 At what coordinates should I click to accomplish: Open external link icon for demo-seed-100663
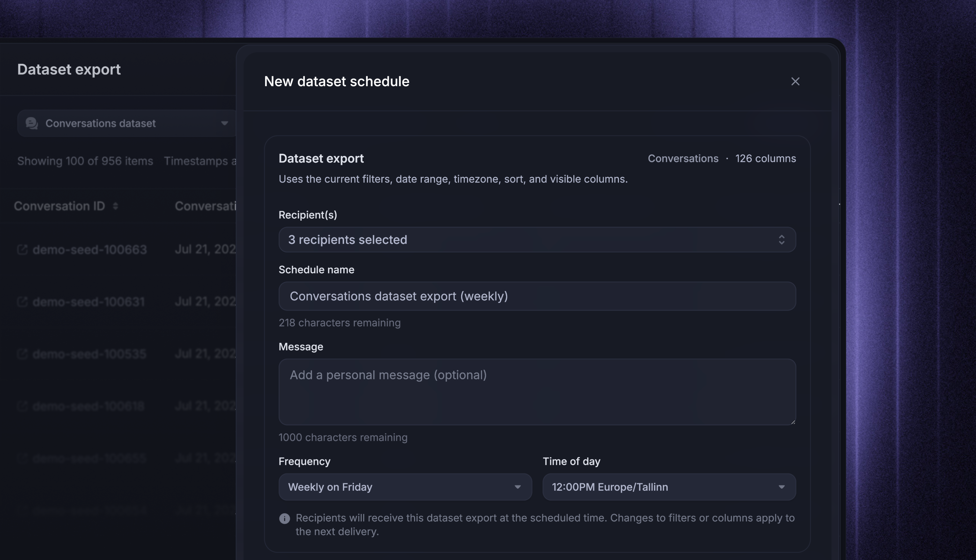click(x=22, y=249)
